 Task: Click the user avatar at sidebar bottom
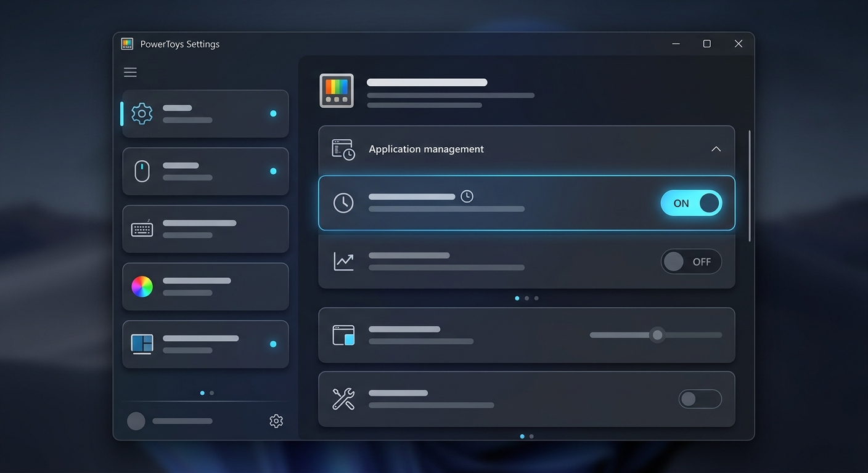pyautogui.click(x=136, y=421)
